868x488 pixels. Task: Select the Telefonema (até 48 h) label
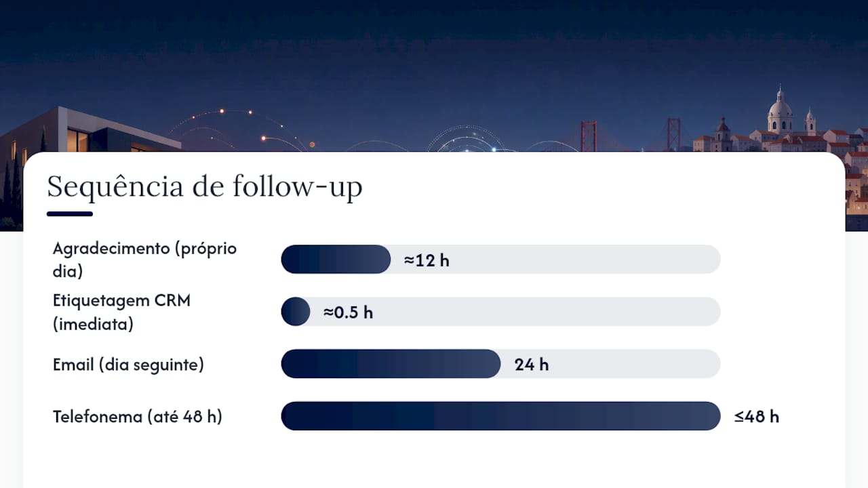point(138,417)
